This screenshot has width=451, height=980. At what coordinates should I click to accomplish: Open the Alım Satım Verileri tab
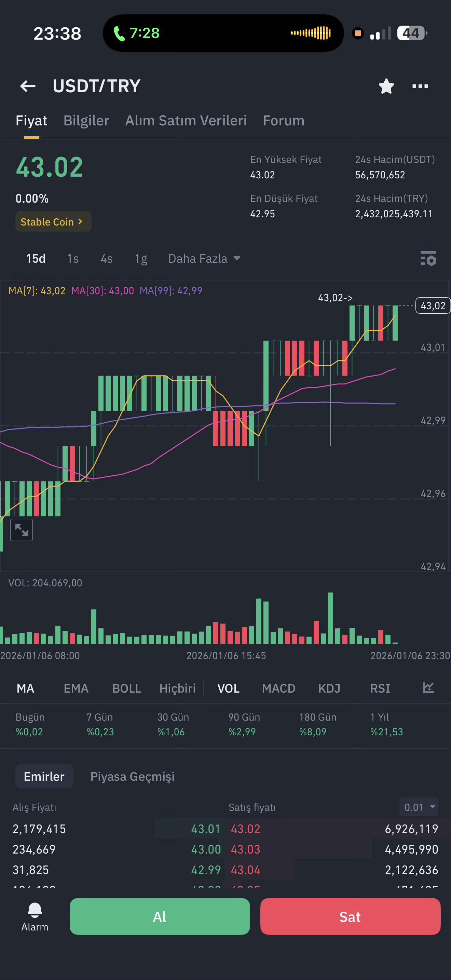pos(186,121)
